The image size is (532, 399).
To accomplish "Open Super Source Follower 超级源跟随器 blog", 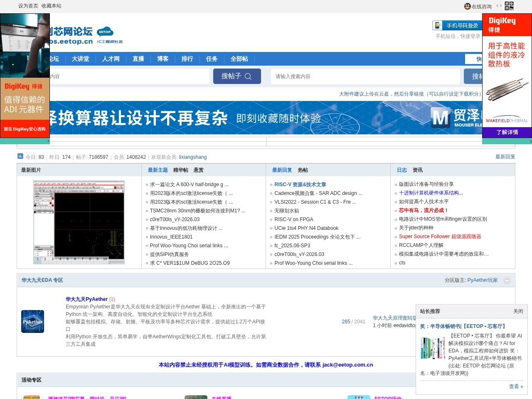I will [x=440, y=236].
